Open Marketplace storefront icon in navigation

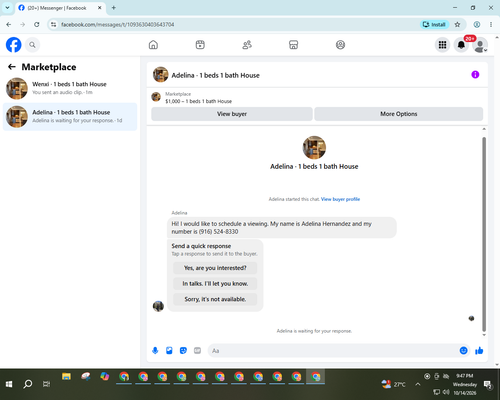(293, 45)
